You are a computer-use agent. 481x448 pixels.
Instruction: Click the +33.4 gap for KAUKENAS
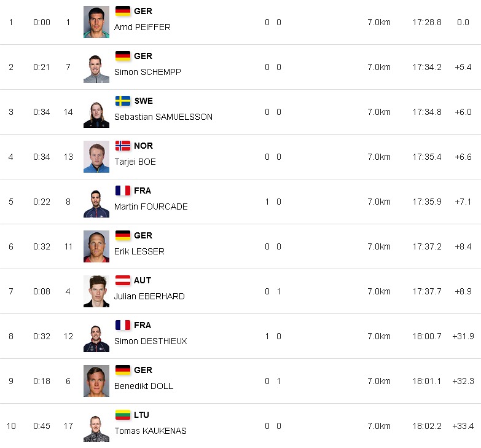click(463, 426)
